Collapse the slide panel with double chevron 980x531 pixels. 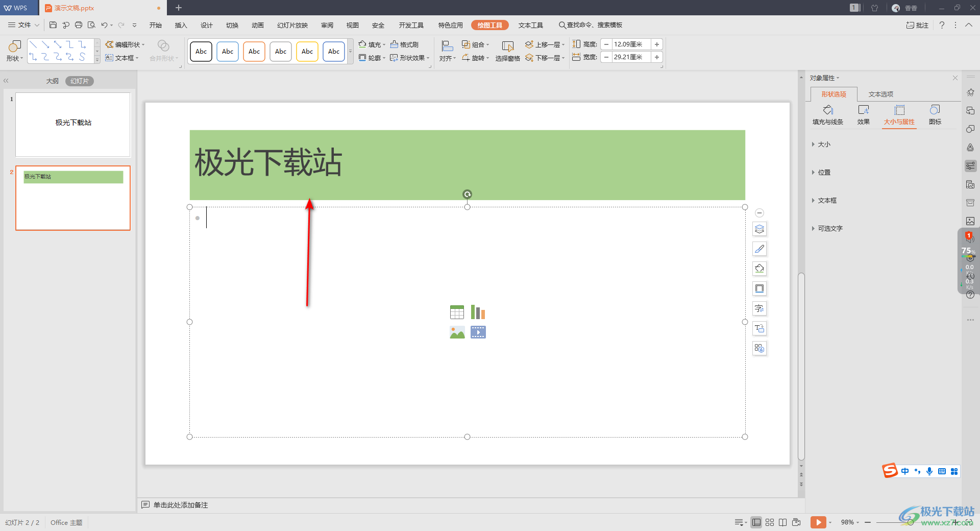pyautogui.click(x=6, y=81)
